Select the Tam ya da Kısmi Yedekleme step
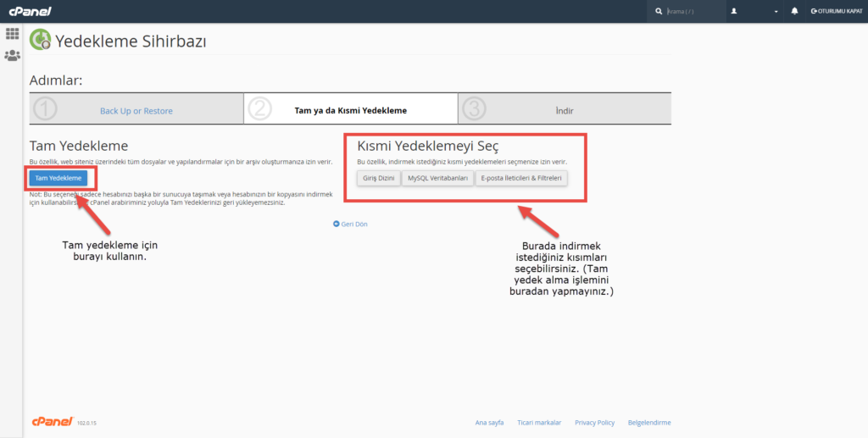 point(350,111)
